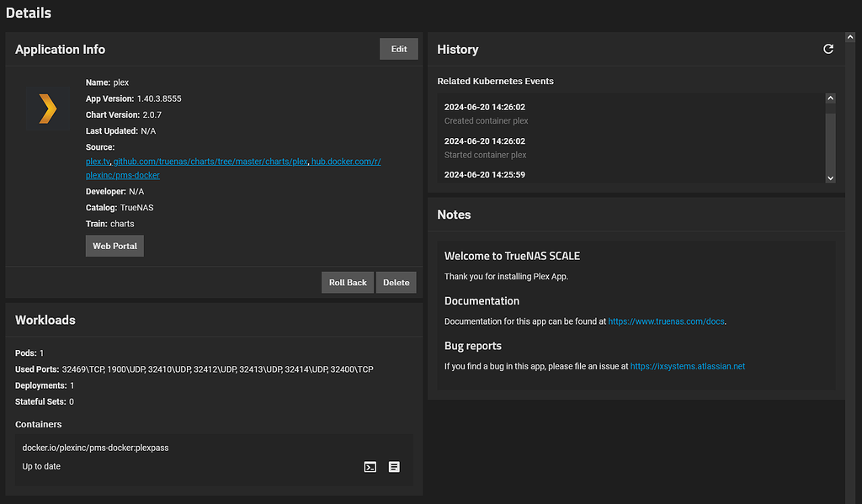
Task: Delete the Plex application
Action: (x=396, y=282)
